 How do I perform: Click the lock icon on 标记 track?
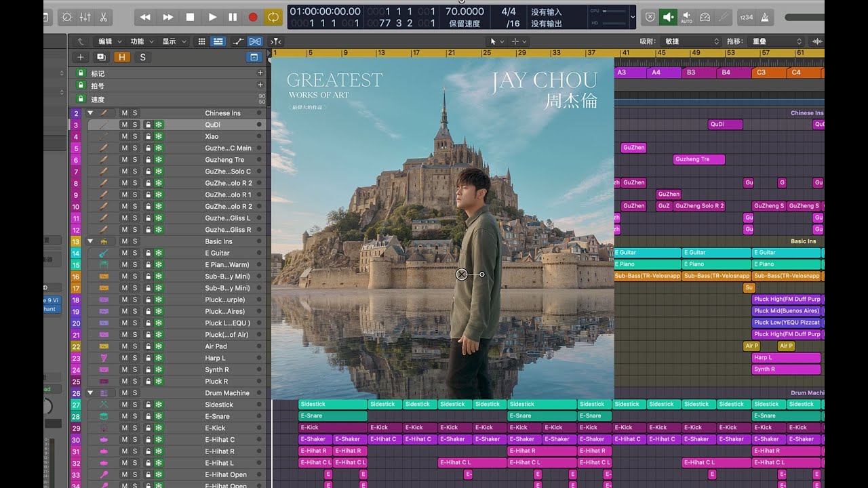point(81,73)
